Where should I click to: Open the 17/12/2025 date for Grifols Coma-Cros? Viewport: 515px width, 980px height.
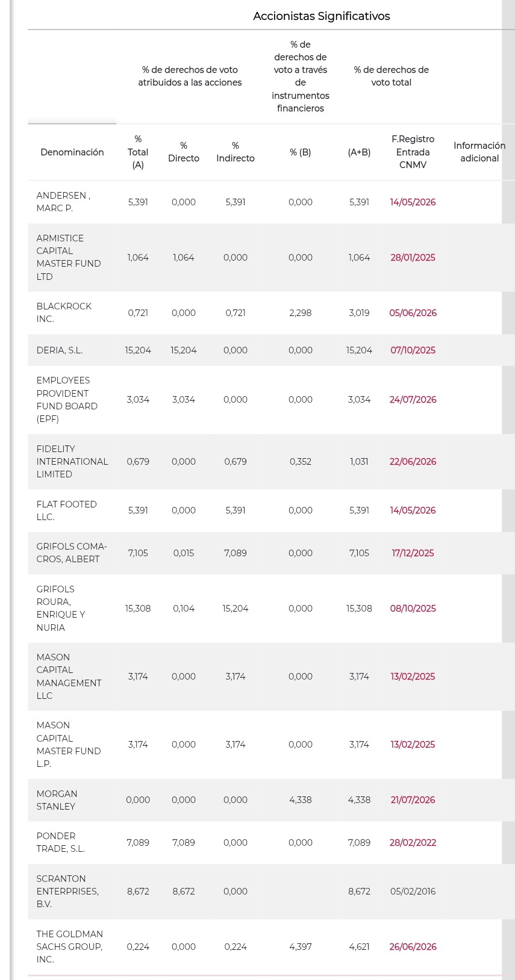coord(413,553)
